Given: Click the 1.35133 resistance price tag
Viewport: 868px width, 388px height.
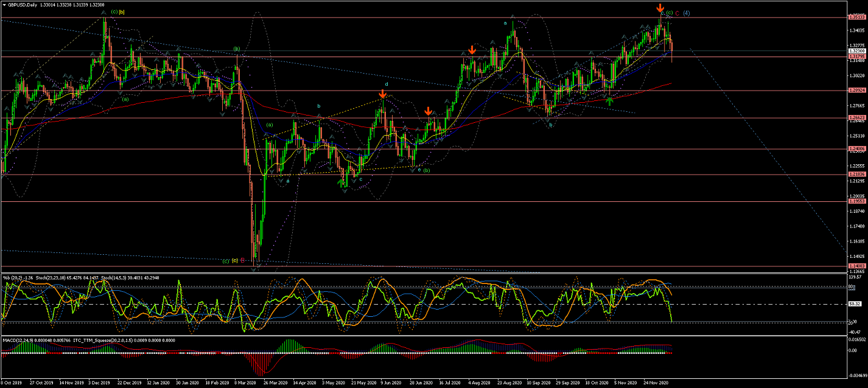Looking at the screenshot, I should coord(856,18).
